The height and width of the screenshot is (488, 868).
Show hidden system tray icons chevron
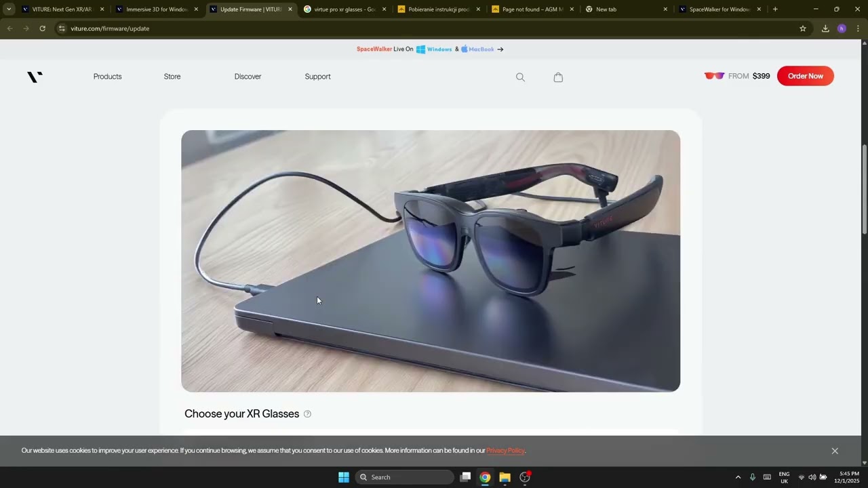pyautogui.click(x=738, y=477)
